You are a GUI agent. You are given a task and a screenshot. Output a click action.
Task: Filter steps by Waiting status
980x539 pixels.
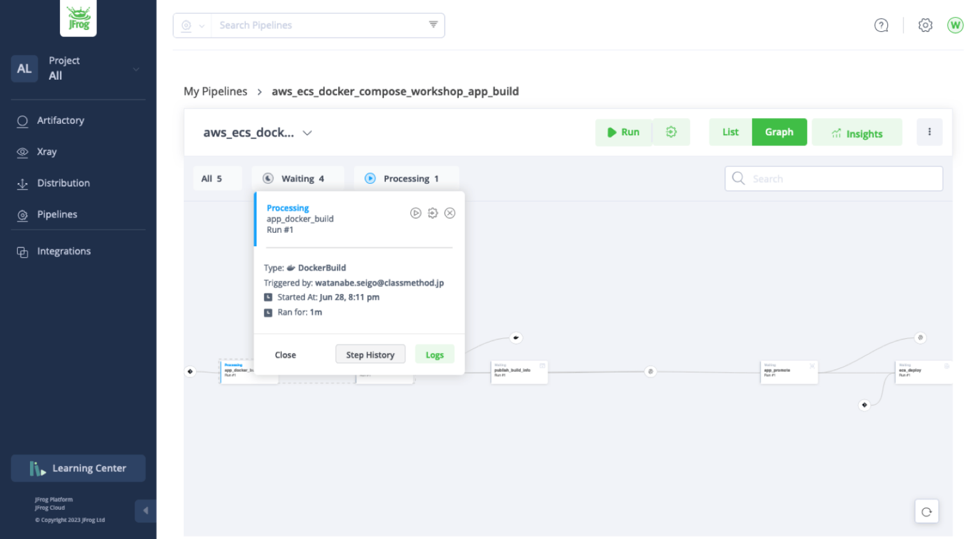coord(297,179)
